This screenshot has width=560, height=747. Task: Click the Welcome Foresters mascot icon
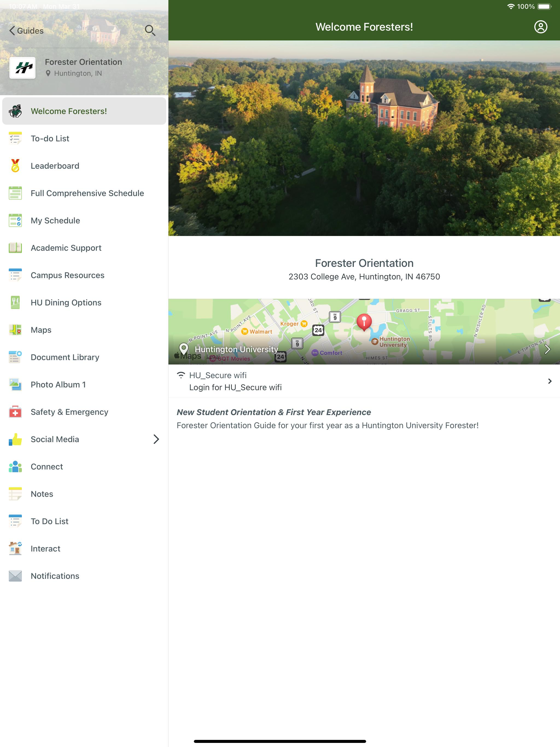15,111
